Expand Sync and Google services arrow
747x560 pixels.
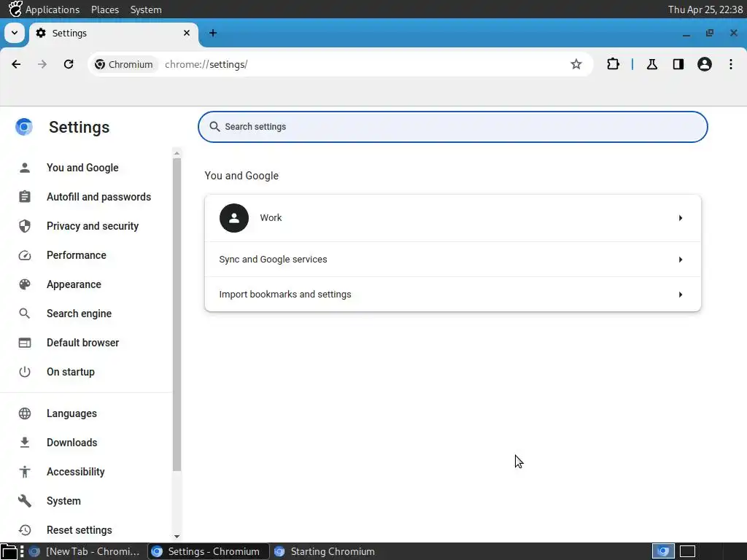pyautogui.click(x=681, y=260)
